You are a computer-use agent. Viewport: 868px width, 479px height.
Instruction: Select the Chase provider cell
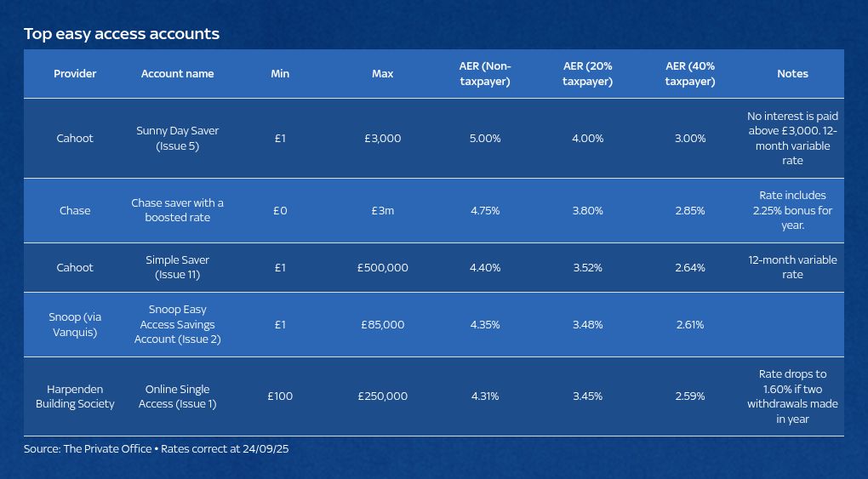pos(75,211)
